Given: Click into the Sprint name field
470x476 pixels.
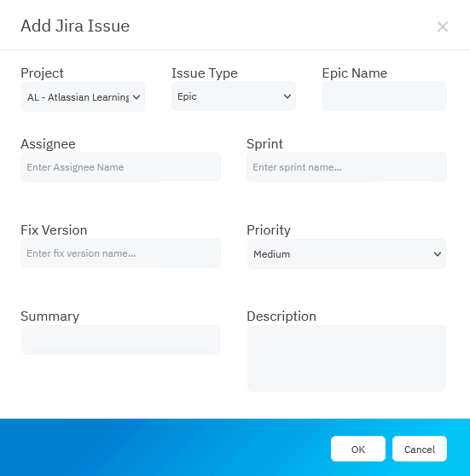Looking at the screenshot, I should coord(346,167).
